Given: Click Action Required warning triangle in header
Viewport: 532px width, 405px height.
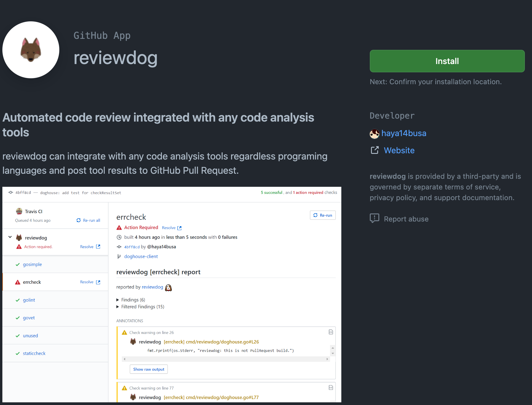Looking at the screenshot, I should click(119, 228).
